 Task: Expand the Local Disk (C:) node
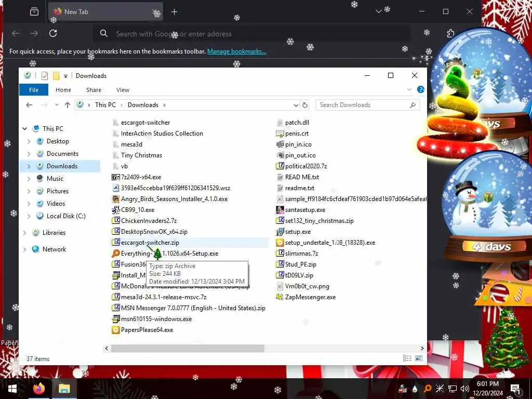coord(29,216)
